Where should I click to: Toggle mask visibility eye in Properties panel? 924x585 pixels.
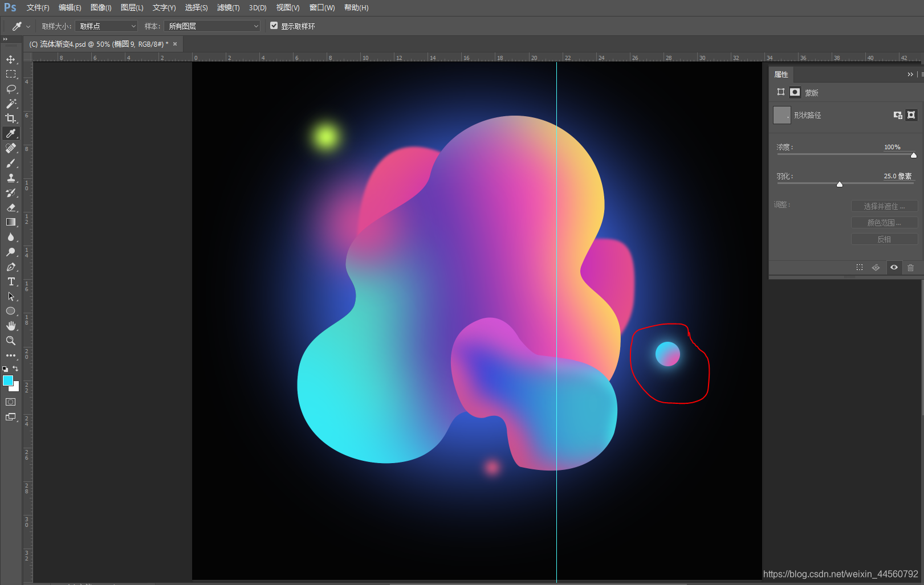[894, 268]
